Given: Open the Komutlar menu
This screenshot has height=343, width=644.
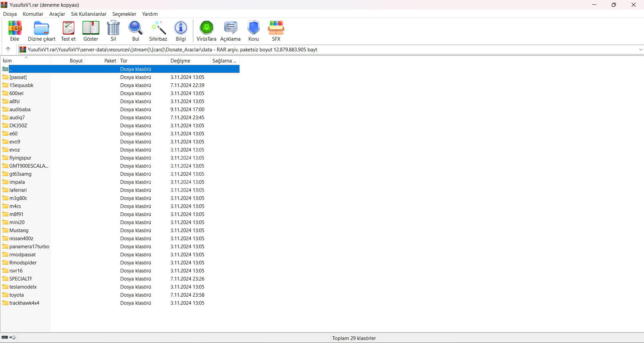Looking at the screenshot, I should (33, 14).
